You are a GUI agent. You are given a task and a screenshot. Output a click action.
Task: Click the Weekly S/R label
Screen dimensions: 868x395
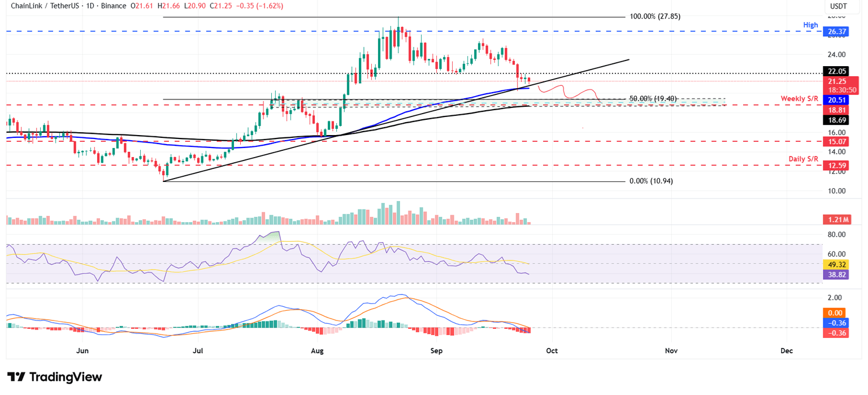(800, 98)
